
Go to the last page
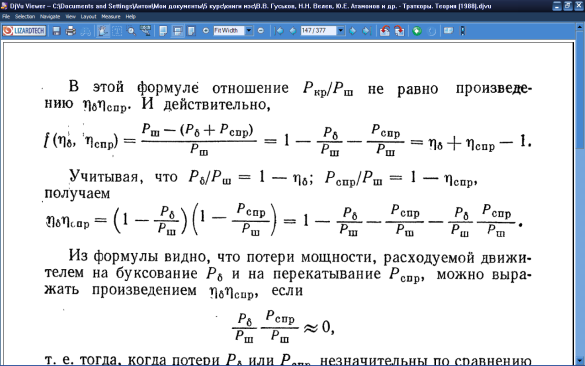click(x=367, y=31)
